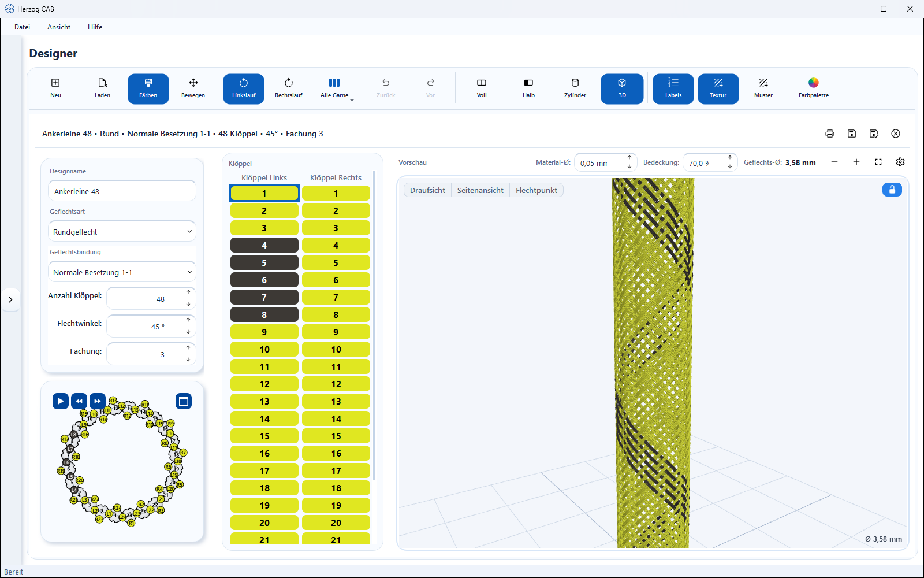The width and height of the screenshot is (924, 578).
Task: Open the Ansicht menu
Action: [x=59, y=27]
